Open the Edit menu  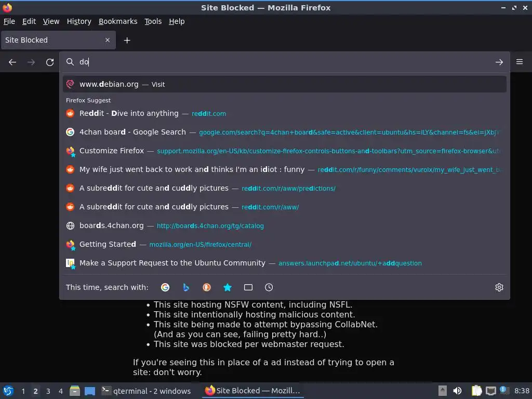(x=29, y=21)
